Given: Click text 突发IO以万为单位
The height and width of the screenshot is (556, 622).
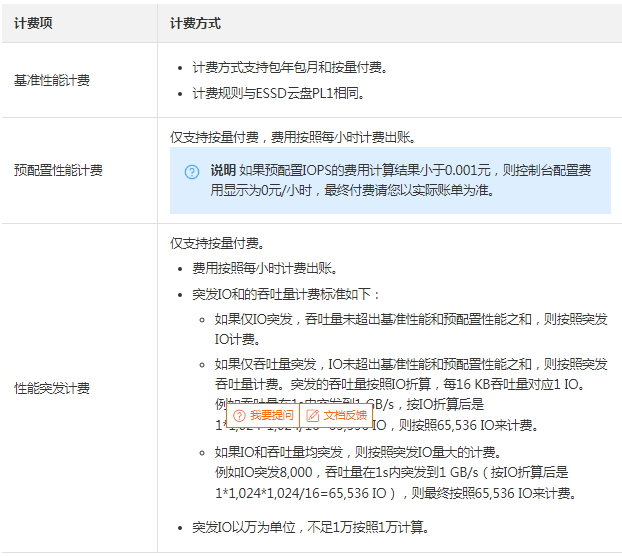Looking at the screenshot, I should coord(244,527).
